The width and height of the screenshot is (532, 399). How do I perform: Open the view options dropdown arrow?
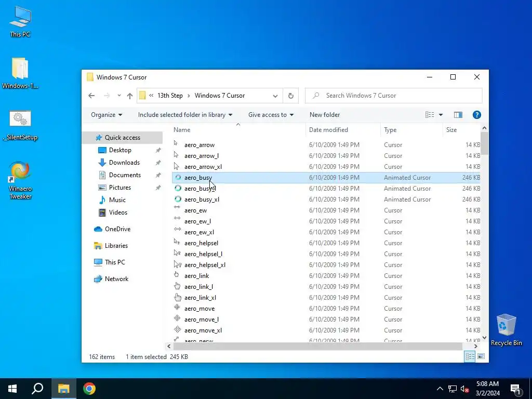click(441, 115)
